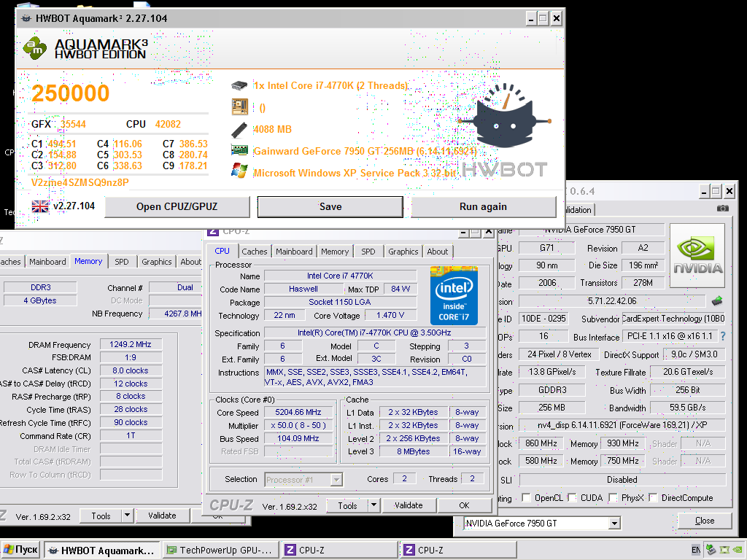Click Tools button in back CPU-Z window

pos(101,516)
